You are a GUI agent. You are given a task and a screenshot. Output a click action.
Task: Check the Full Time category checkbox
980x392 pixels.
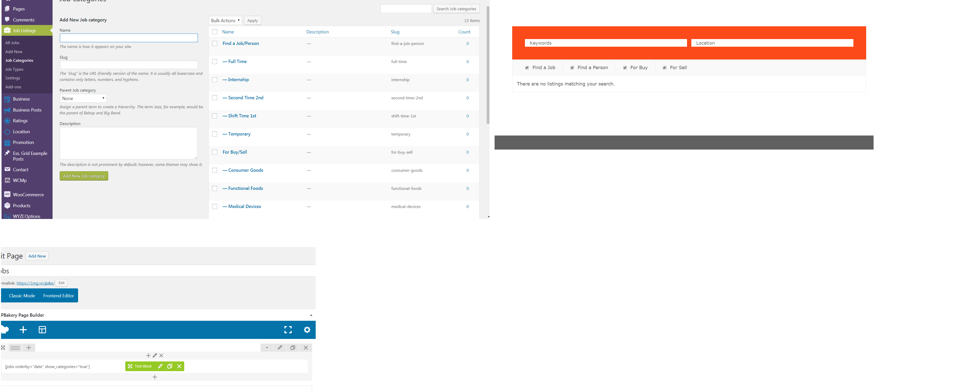215,62
